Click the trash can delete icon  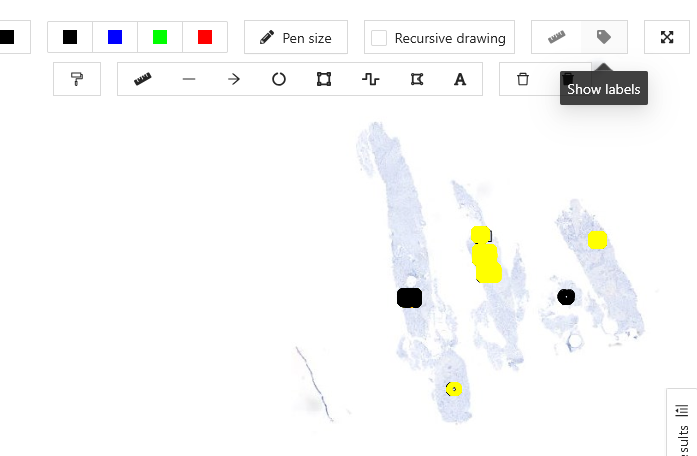click(x=523, y=79)
